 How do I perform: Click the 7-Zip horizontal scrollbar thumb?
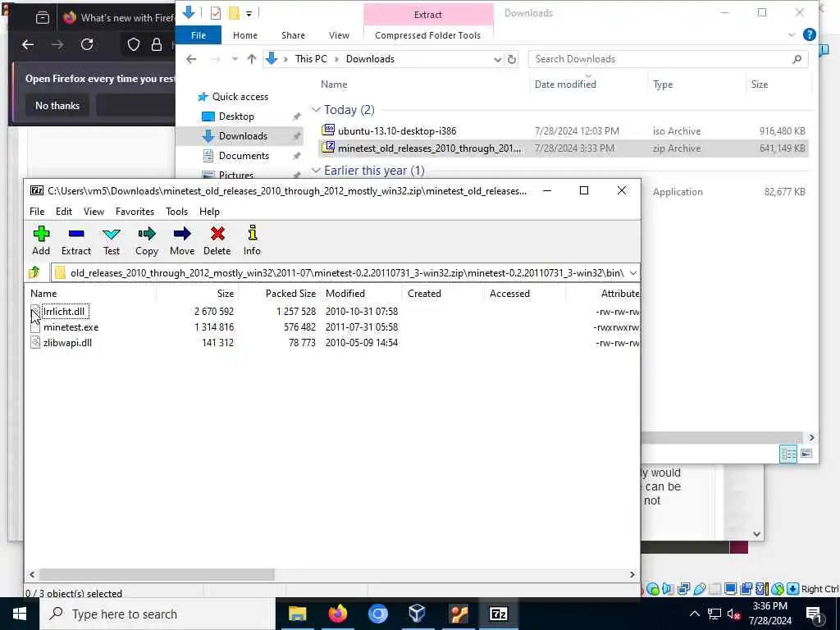pyautogui.click(x=157, y=574)
